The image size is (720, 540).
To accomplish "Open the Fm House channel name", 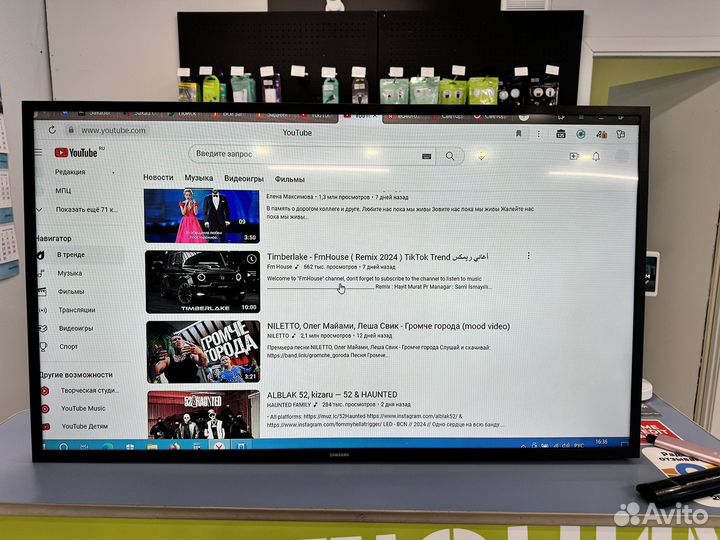I will point(280,267).
